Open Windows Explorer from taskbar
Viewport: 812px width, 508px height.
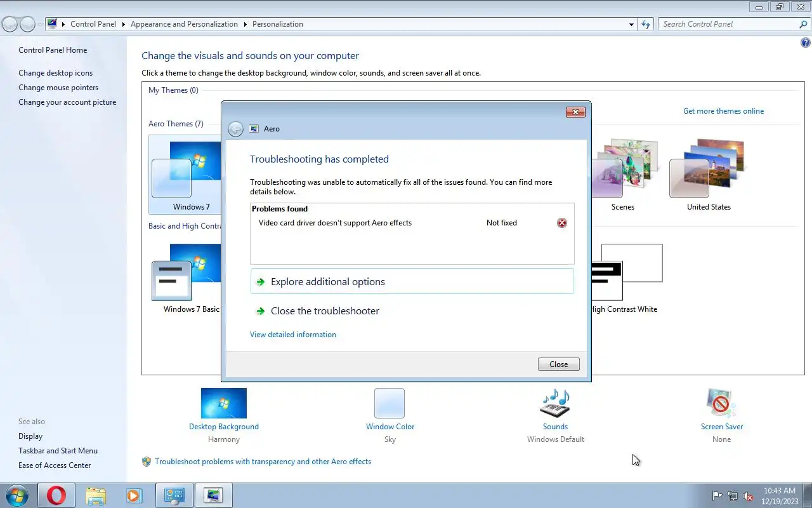96,495
